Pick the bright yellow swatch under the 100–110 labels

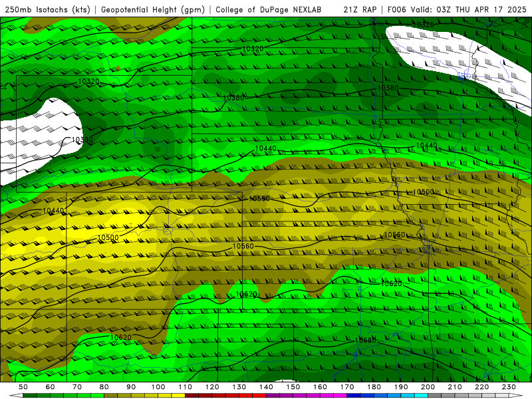coord(178,396)
